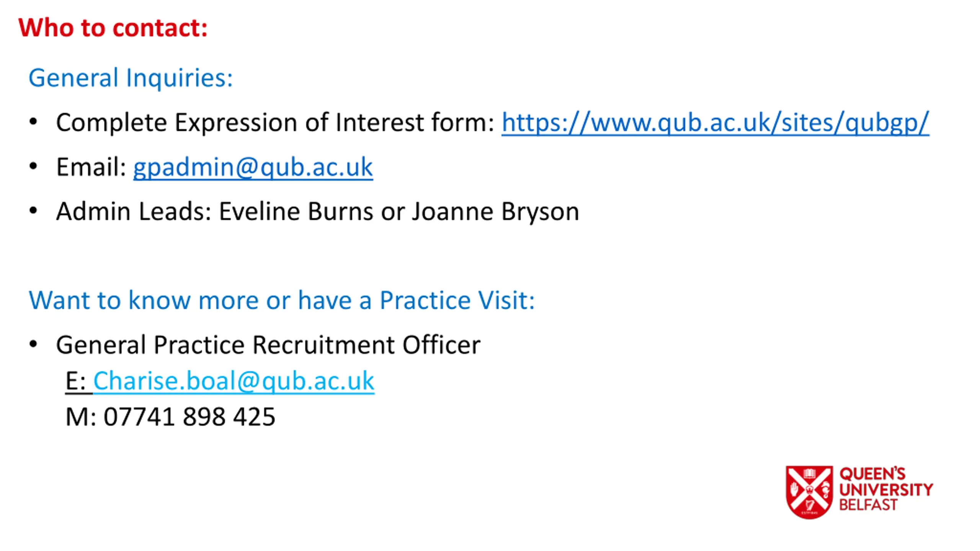
Task: Click the phone number 07741 898 425
Action: (x=189, y=417)
